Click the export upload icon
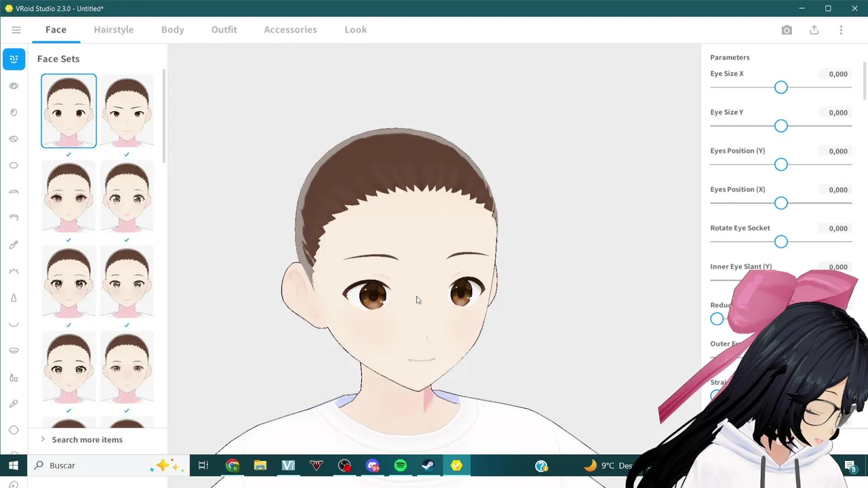Screen dimensions: 868x488 click(814, 30)
